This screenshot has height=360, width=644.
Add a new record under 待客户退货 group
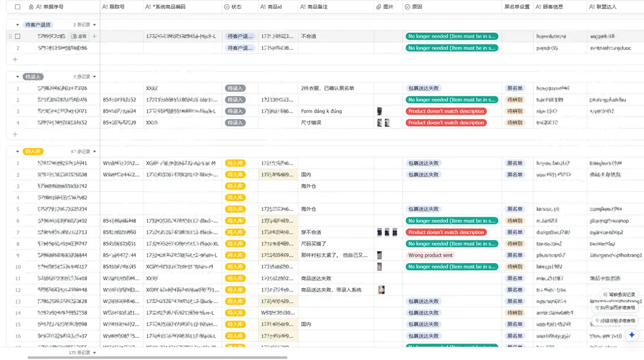point(15,59)
